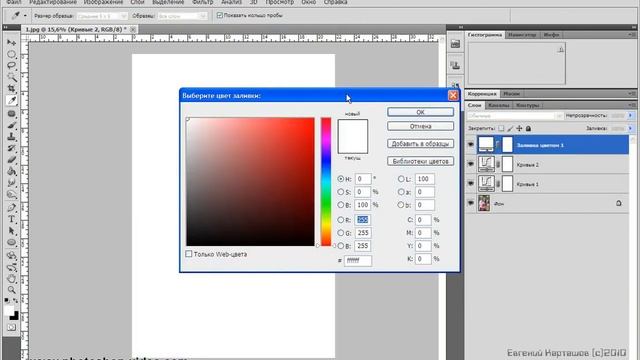Open the 'Непрозрачность' opacity arrow
The width and height of the screenshot is (640, 360).
coord(630,116)
